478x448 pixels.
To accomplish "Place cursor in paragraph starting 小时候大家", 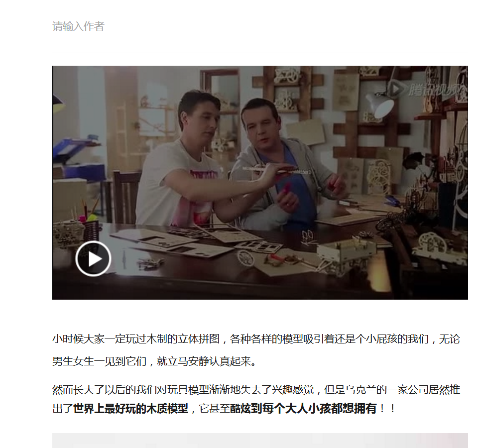I will [x=256, y=350].
